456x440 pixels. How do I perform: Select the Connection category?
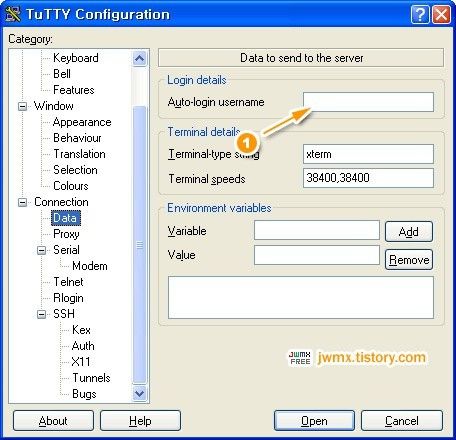pyautogui.click(x=61, y=202)
